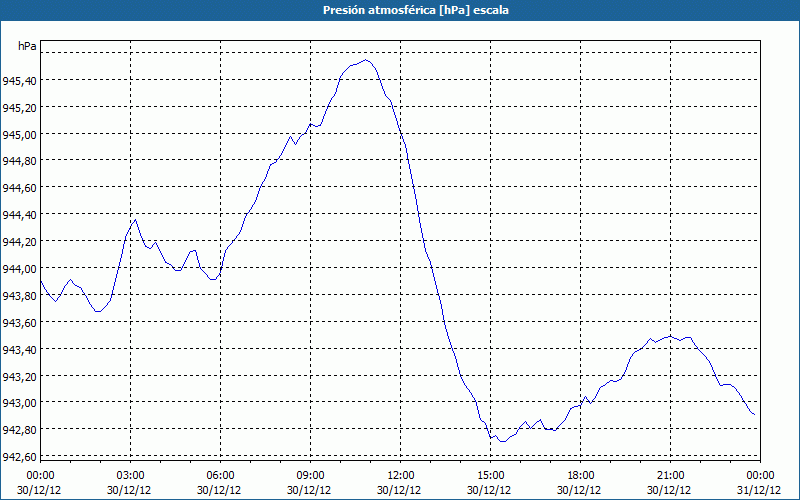This screenshot has width=800, height=500.
Task: Click the 31/12/12 date label
Action: point(759,490)
